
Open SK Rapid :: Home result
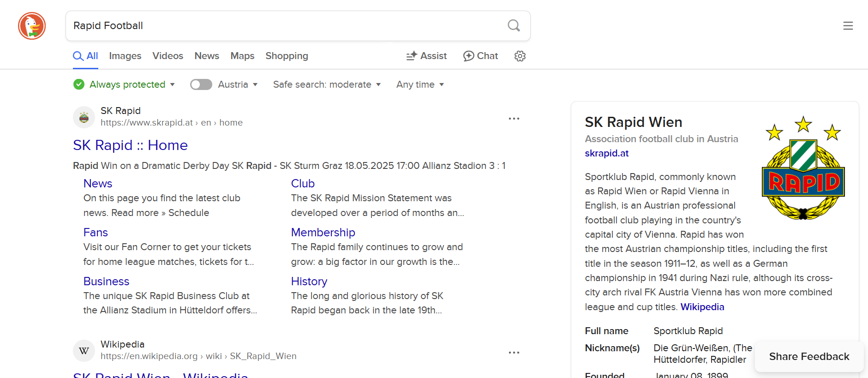[130, 145]
